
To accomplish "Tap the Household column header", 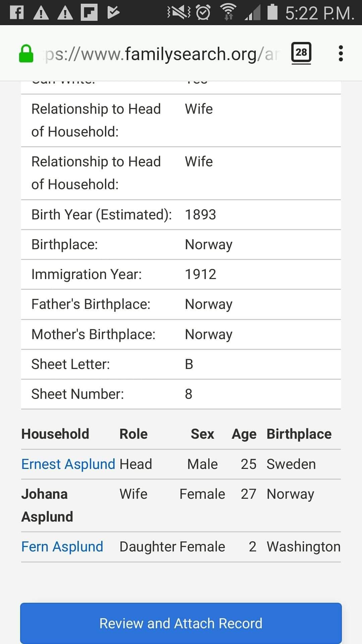I will pyautogui.click(x=55, y=434).
